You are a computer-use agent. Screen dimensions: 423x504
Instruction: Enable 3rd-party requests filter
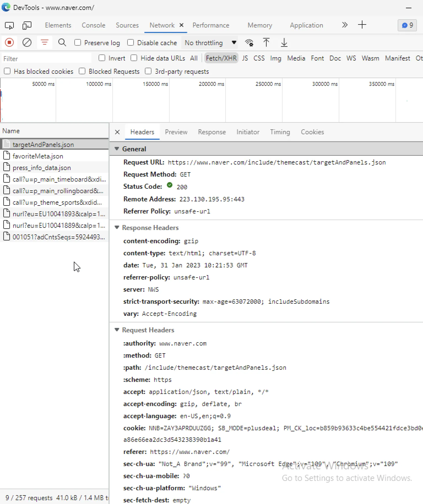(x=148, y=71)
